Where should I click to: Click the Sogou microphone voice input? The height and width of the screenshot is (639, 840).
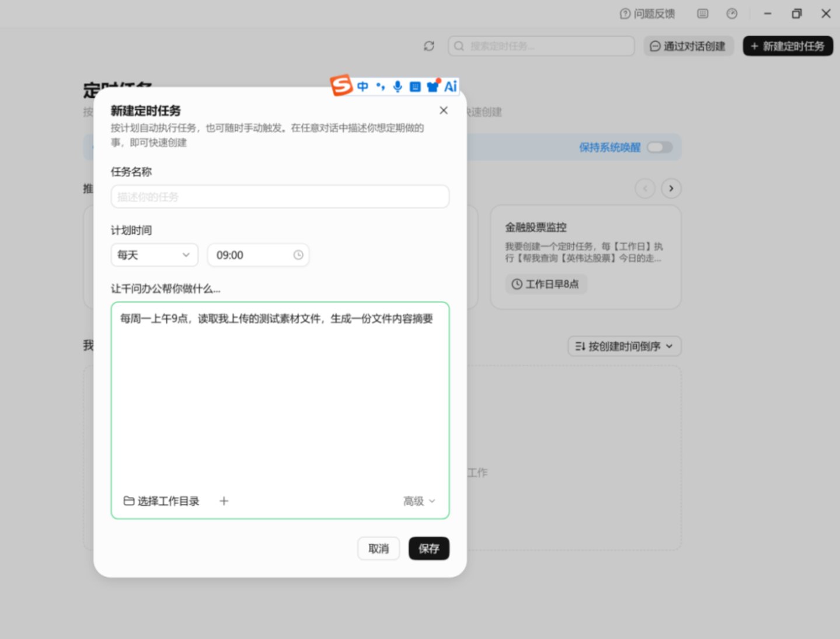[x=398, y=86]
